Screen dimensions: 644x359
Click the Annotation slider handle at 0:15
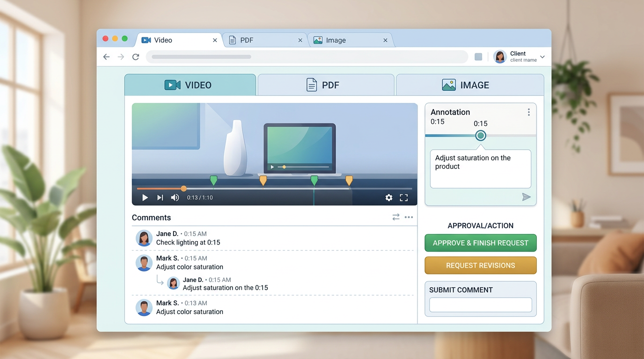pos(481,136)
